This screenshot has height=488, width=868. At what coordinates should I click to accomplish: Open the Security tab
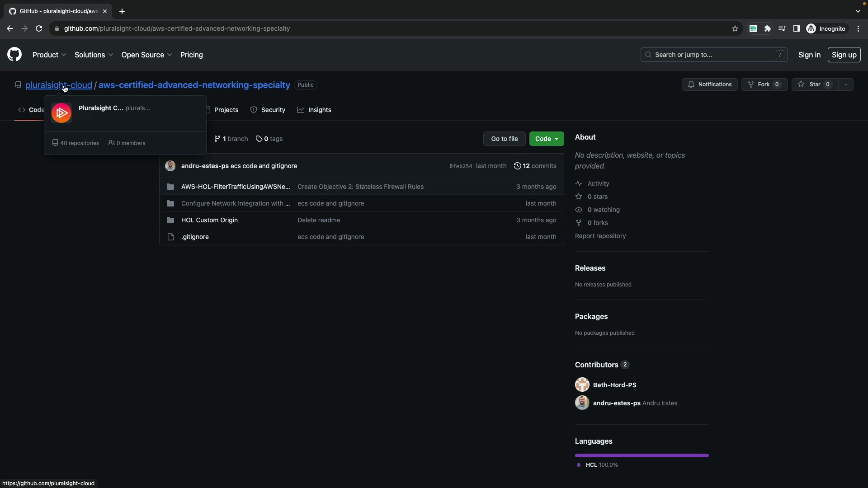pyautogui.click(x=268, y=110)
